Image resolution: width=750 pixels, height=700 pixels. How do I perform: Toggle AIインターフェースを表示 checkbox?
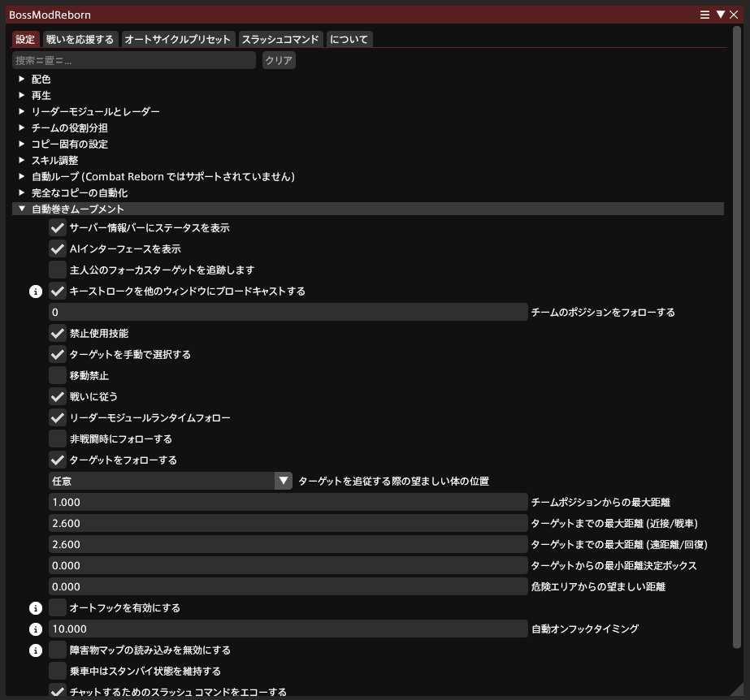click(58, 248)
